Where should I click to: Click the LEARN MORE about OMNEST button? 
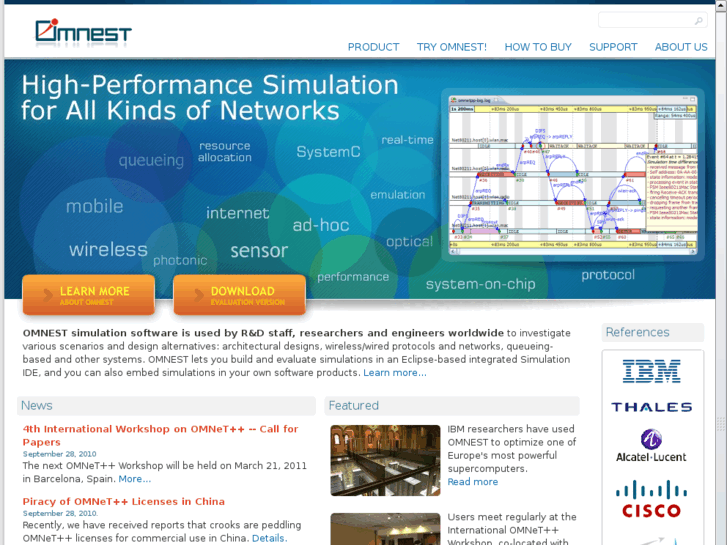click(89, 295)
